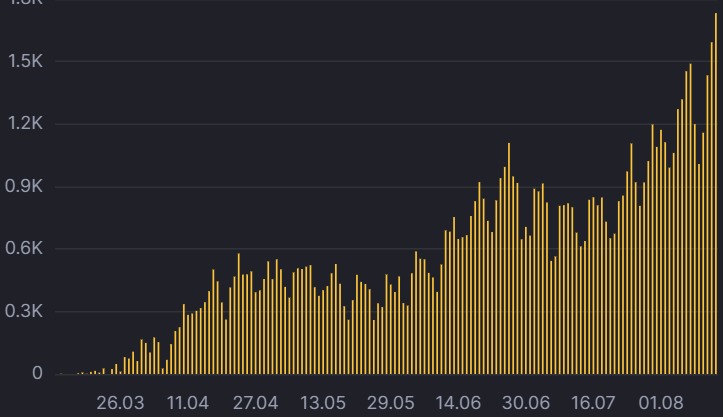This screenshot has height=417, width=723.
Task: Click the 0 baseline y-axis label
Action: (x=37, y=373)
